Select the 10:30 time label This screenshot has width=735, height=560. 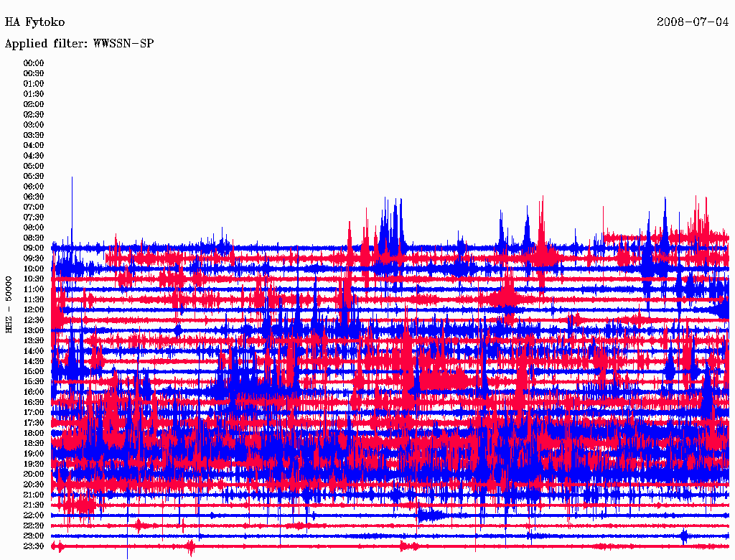[x=34, y=279]
